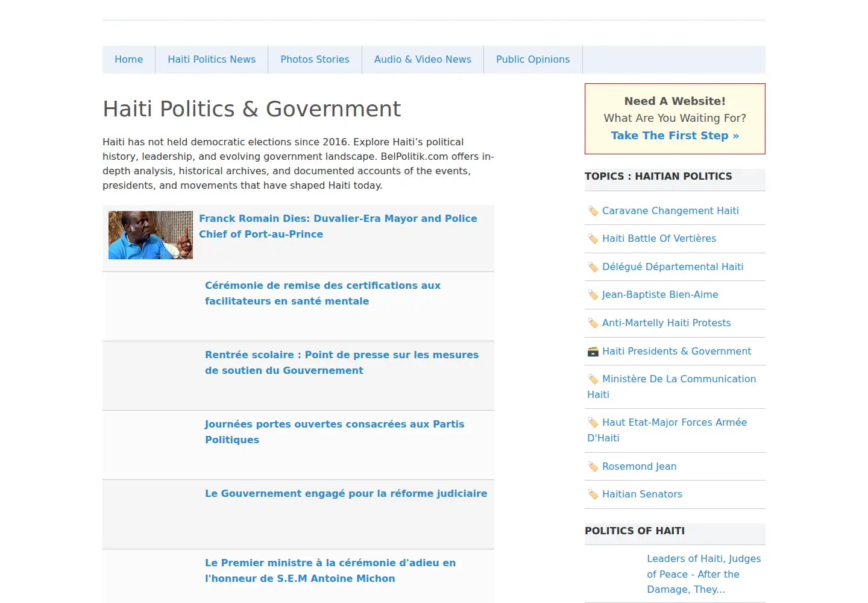Click tag icon beside Jean-Baptiste Bien-Aime

click(x=593, y=295)
